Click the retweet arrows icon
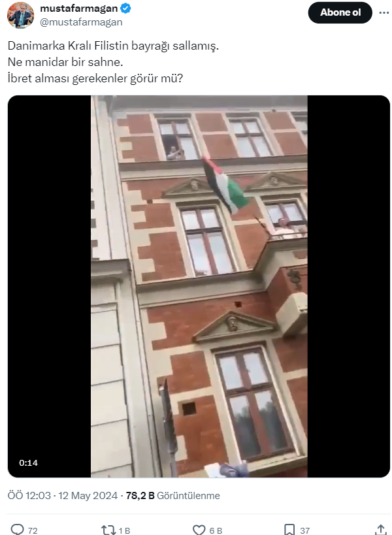The height and width of the screenshot is (535, 392). coord(108,530)
